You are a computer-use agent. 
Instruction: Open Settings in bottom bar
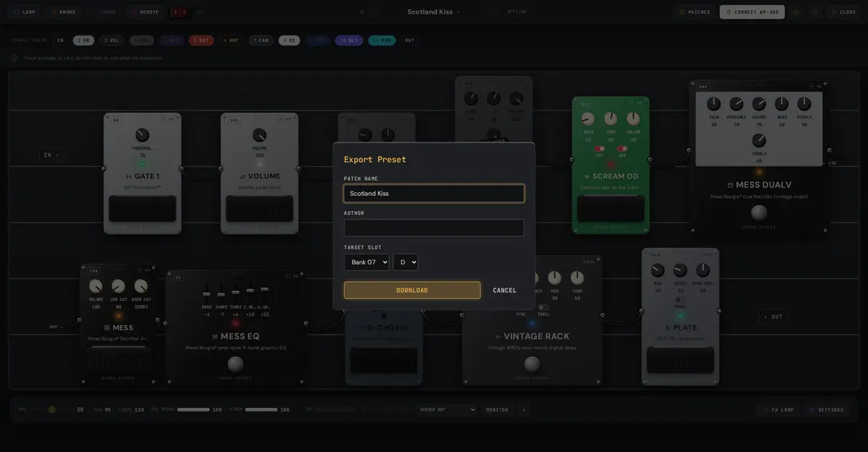pyautogui.click(x=826, y=409)
